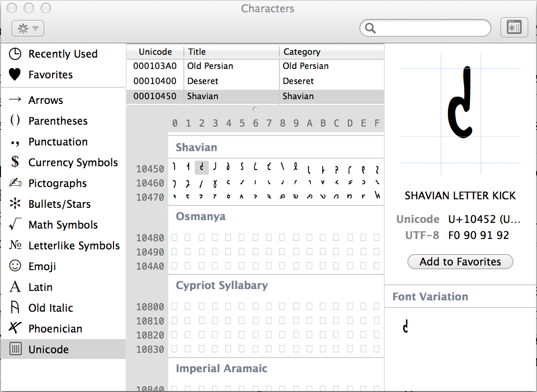Open the Latin category icon
The width and height of the screenshot is (537, 392).
[x=15, y=287]
